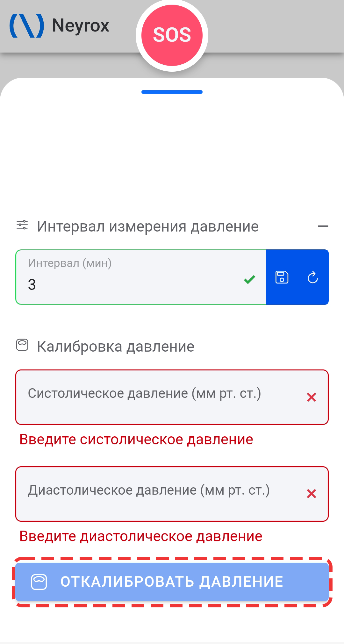Click the scale icon beside Калибровка давление
Viewport: 344px width, 644px height.
click(22, 345)
